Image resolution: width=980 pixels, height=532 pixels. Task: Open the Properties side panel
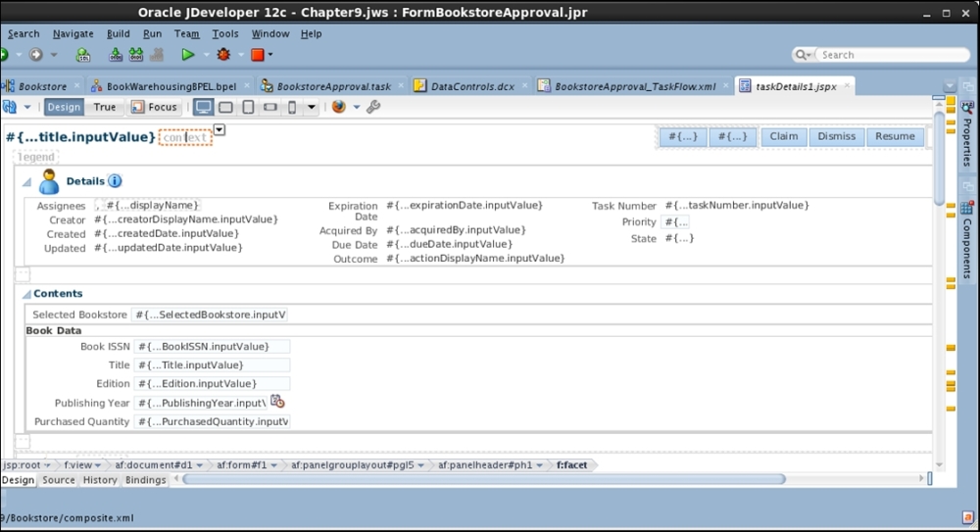pyautogui.click(x=967, y=134)
